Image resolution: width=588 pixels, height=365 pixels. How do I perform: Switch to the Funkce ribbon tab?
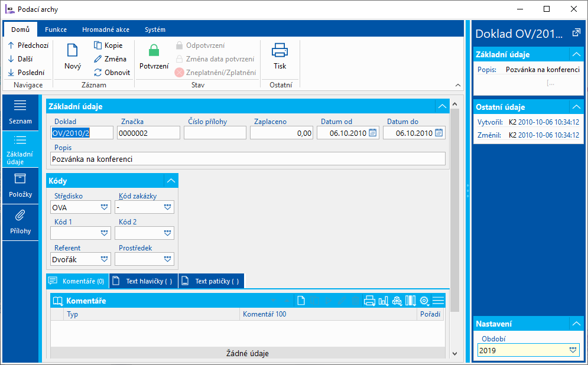[x=56, y=29]
